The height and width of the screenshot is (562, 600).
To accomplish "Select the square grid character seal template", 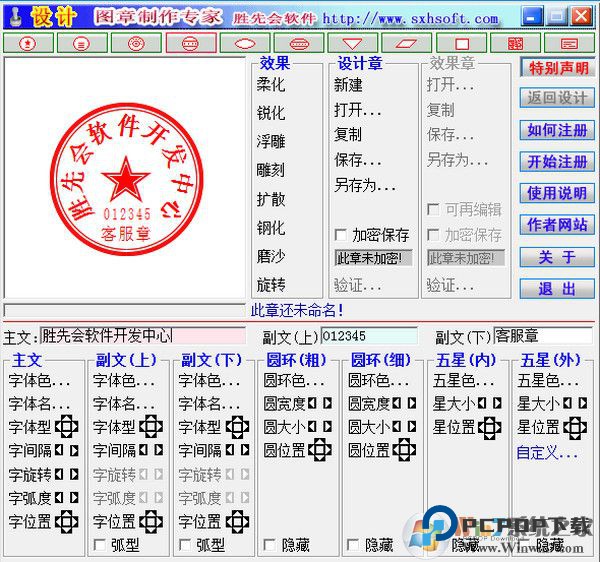I will [515, 43].
